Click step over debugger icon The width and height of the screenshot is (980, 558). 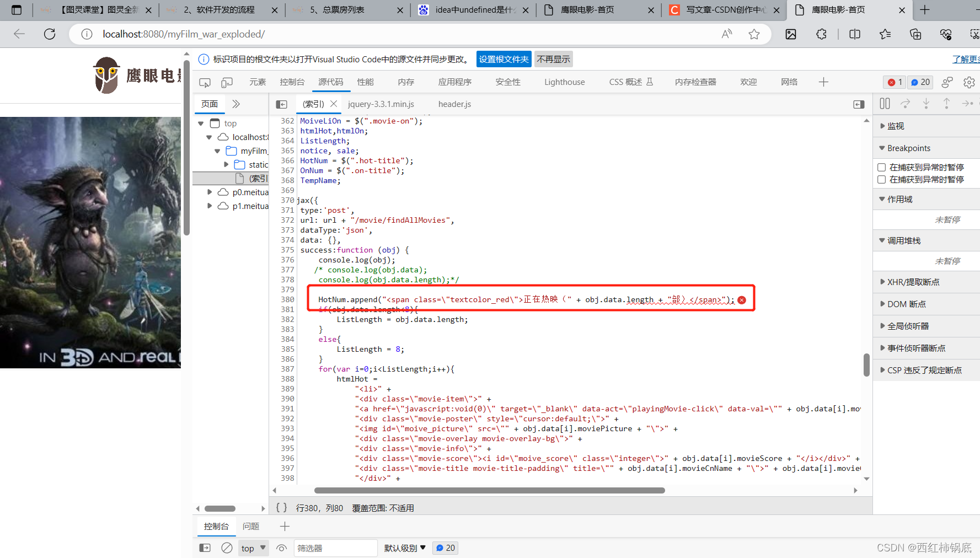tap(906, 103)
